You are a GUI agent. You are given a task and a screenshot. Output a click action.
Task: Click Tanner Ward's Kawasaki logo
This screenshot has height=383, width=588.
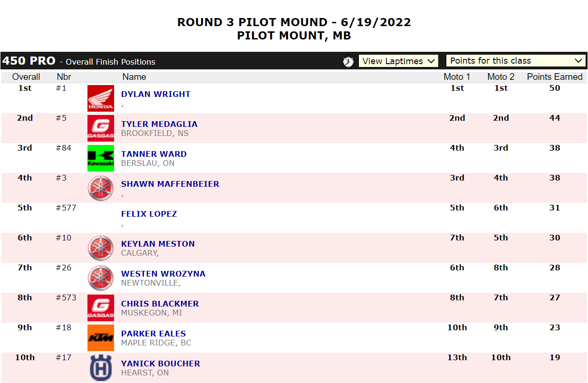[x=101, y=158]
